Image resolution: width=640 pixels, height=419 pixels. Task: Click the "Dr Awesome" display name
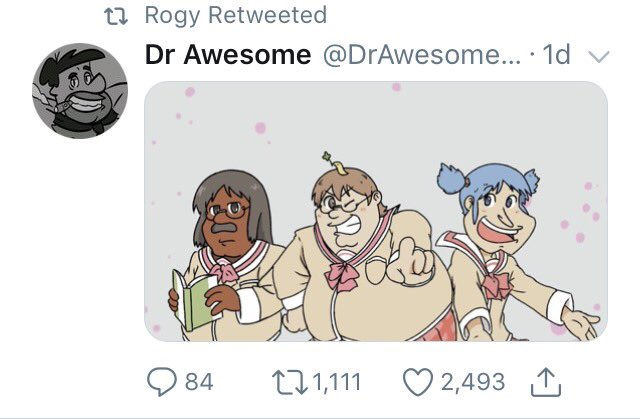(x=228, y=55)
